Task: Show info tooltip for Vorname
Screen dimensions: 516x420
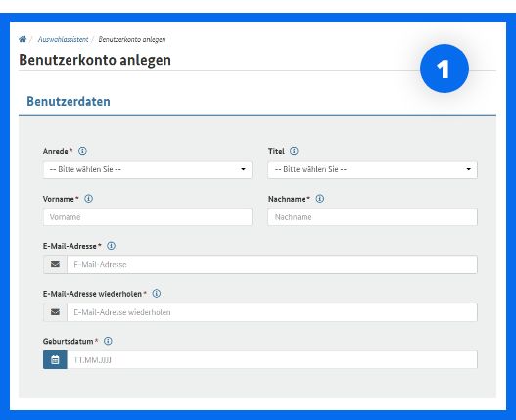Action: (x=88, y=199)
